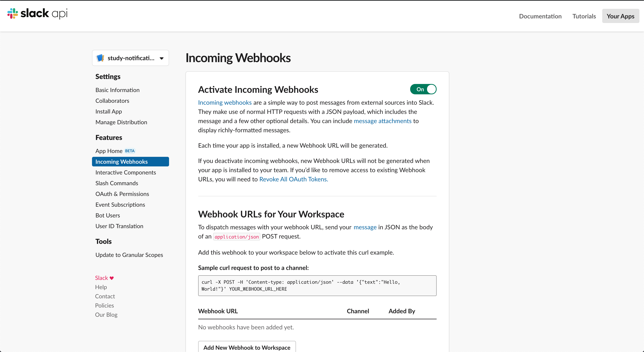Screen dimensions: 644x352
Task: Click the Tools section heading
Action: pyautogui.click(x=103, y=242)
